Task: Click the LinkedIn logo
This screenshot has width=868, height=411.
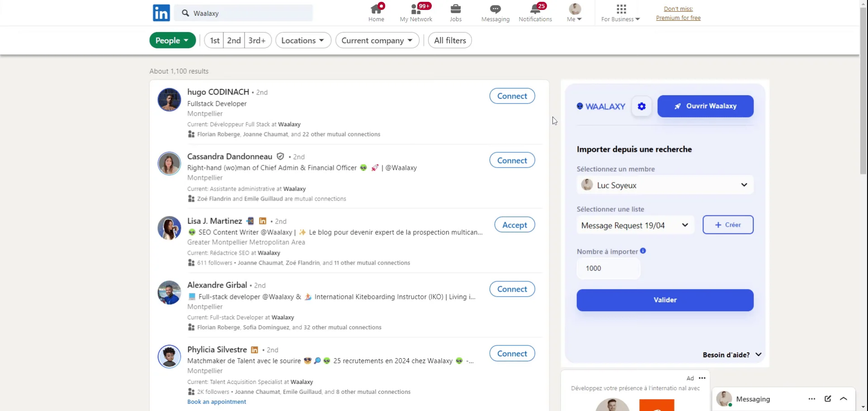Action: [x=161, y=13]
